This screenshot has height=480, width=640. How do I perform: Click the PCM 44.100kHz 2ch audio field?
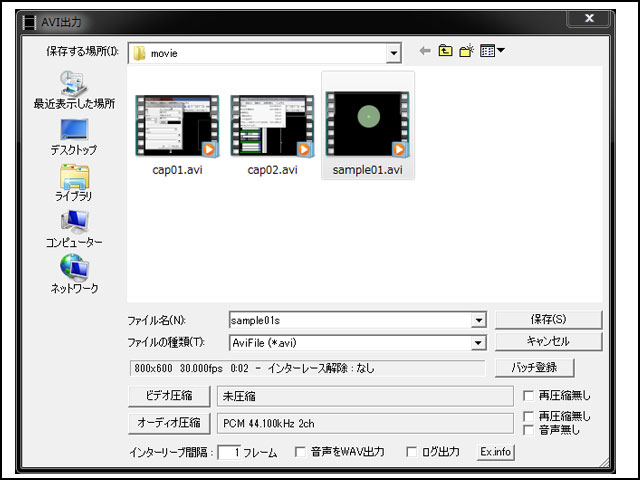[365, 424]
